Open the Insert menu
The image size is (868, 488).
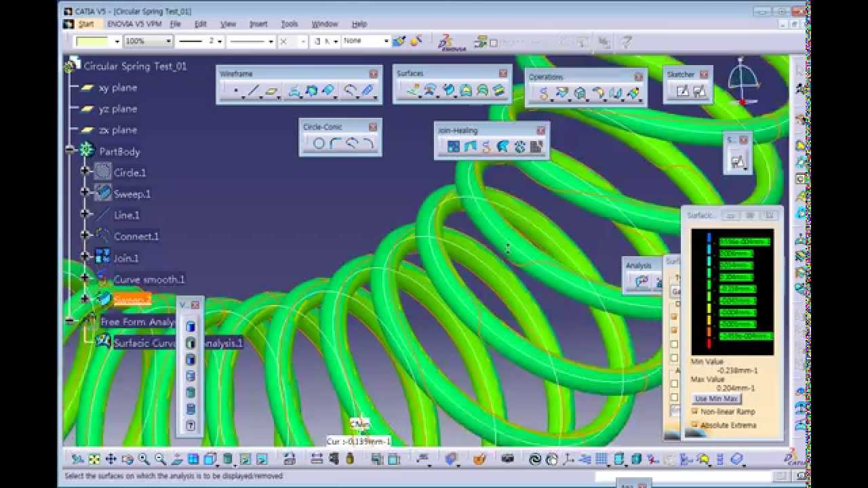[x=258, y=24]
